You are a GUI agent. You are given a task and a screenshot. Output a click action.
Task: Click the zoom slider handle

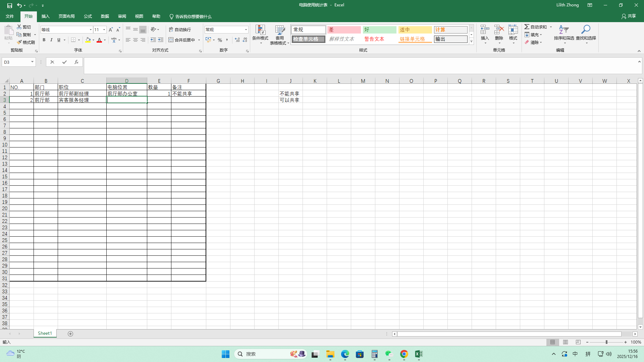click(x=606, y=342)
